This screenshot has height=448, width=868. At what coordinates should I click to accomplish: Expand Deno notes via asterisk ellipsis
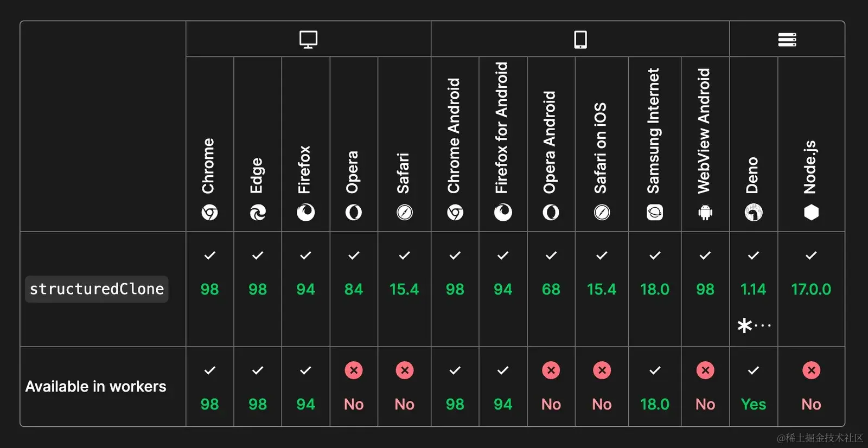coord(754,325)
